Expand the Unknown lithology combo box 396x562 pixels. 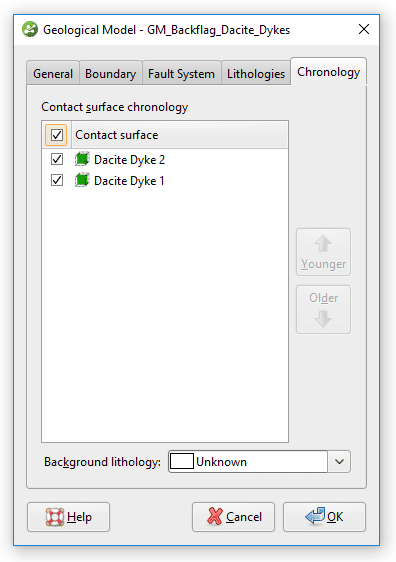click(259, 462)
